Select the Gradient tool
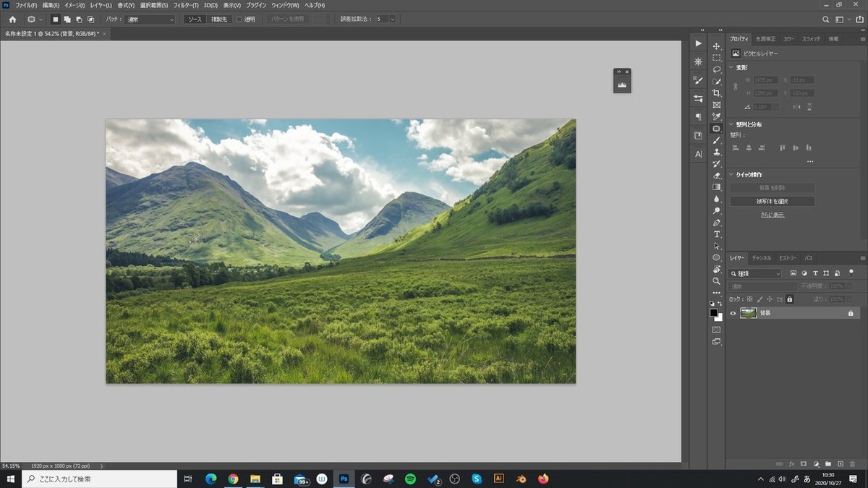 click(x=717, y=187)
